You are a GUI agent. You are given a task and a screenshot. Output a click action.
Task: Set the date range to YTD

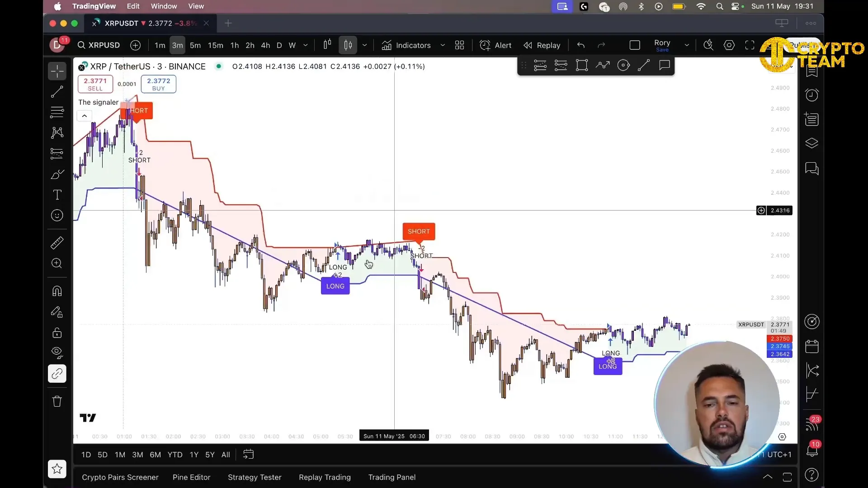click(x=175, y=455)
